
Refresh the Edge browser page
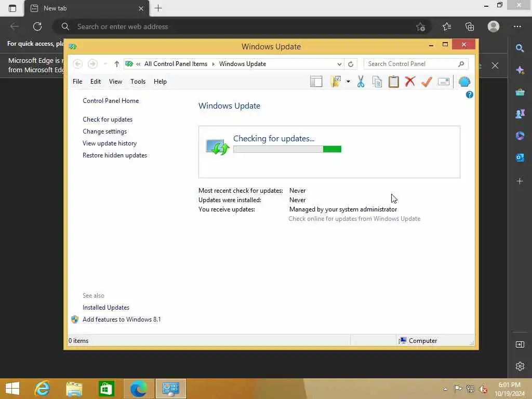[x=37, y=26]
